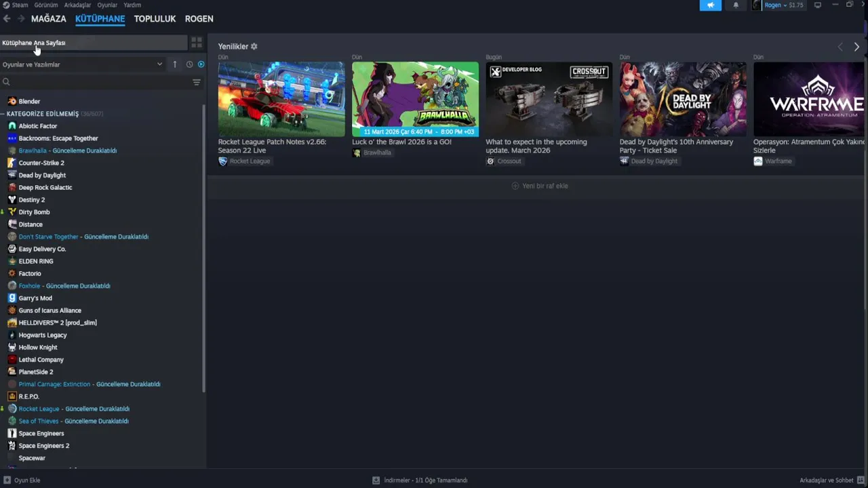Click Yeni bir raf ekle
868x488 pixels.
[x=540, y=186]
